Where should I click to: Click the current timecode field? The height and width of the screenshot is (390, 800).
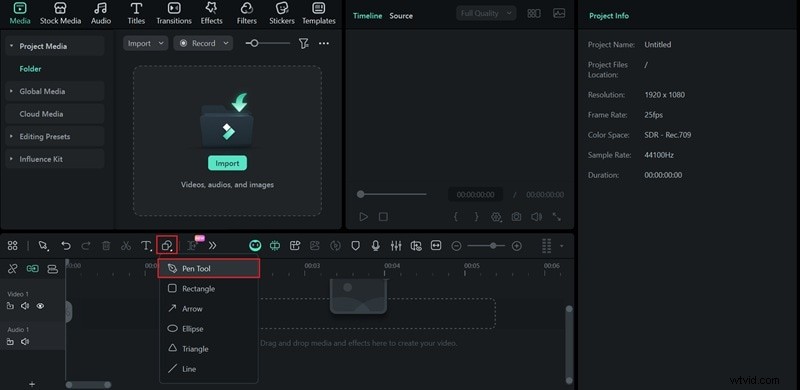[475, 194]
